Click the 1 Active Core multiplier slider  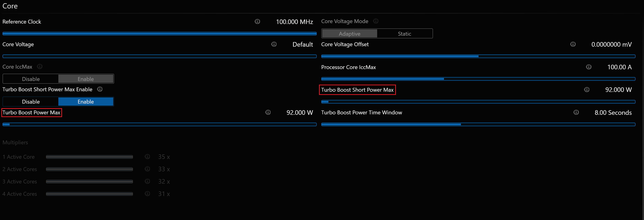click(89, 157)
